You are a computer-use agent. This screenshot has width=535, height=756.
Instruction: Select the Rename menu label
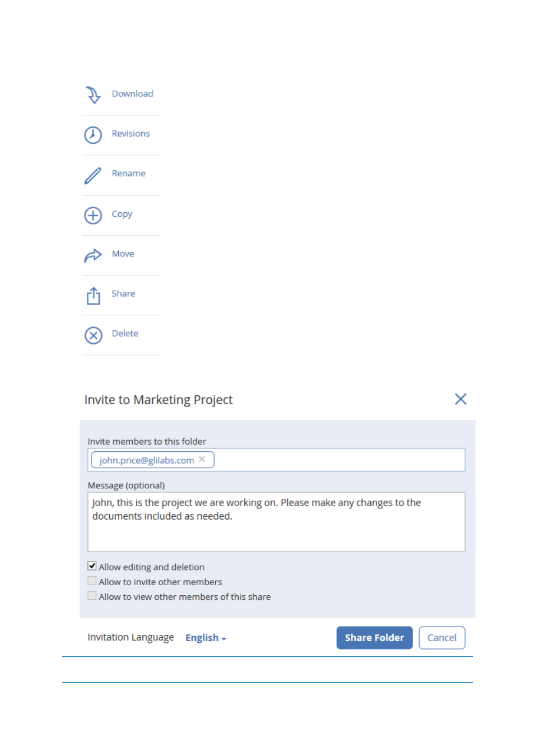click(x=128, y=173)
